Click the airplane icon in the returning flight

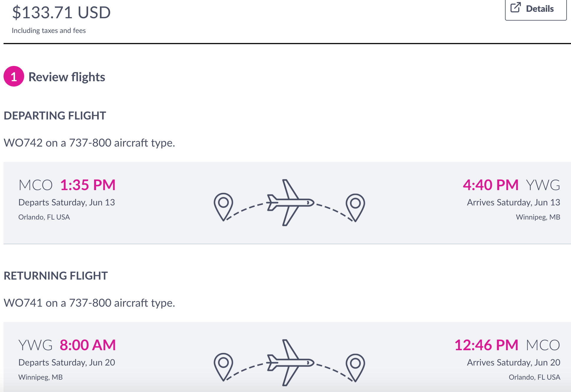point(290,362)
